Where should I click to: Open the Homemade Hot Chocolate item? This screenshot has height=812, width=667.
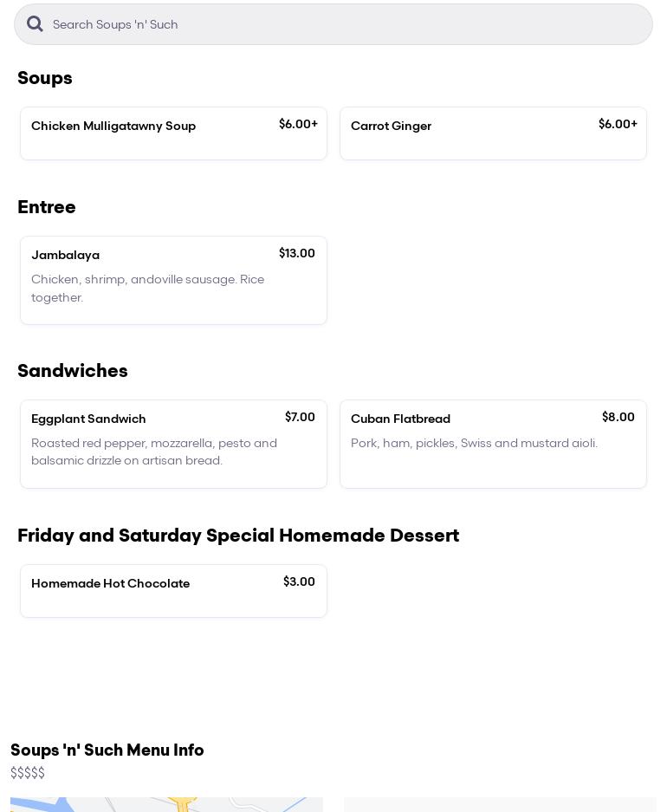click(173, 591)
